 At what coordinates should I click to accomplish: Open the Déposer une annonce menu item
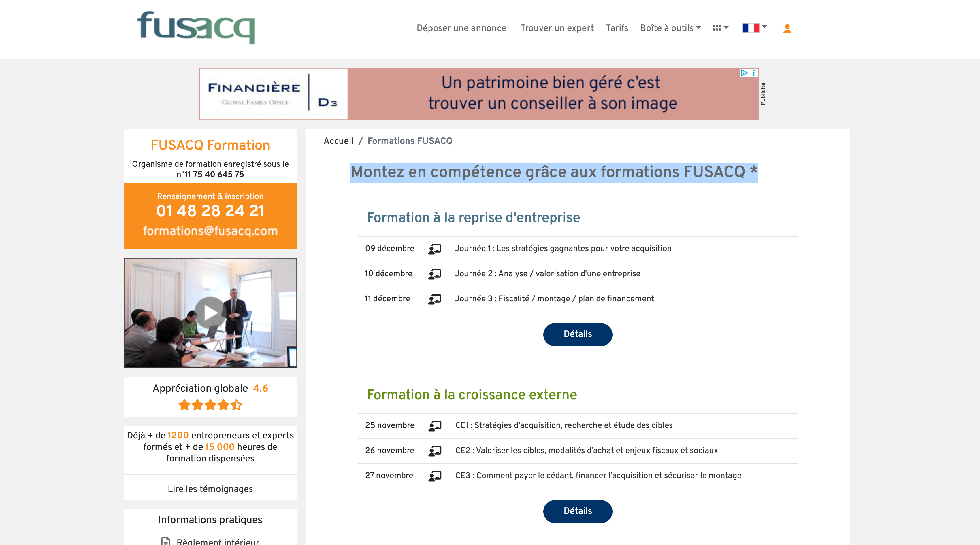pos(461,28)
